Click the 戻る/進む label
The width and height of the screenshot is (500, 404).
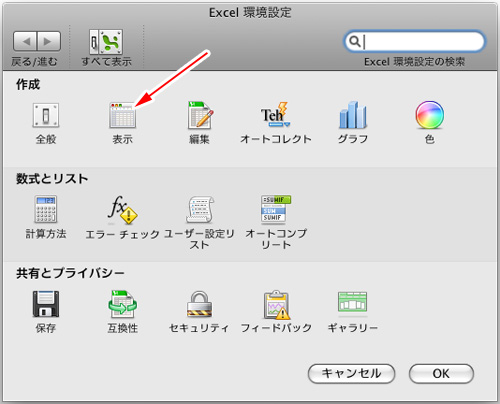click(x=34, y=61)
